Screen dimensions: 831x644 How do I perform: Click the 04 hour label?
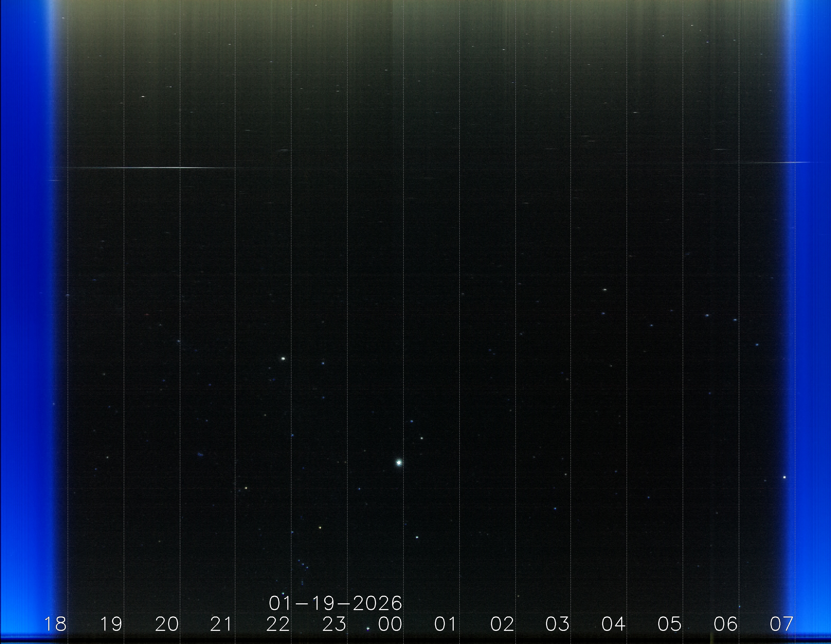point(613,624)
